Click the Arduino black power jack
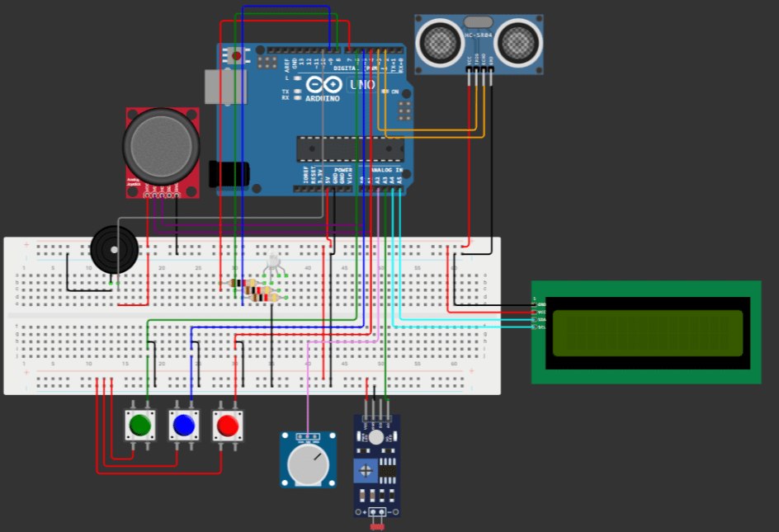 click(230, 174)
